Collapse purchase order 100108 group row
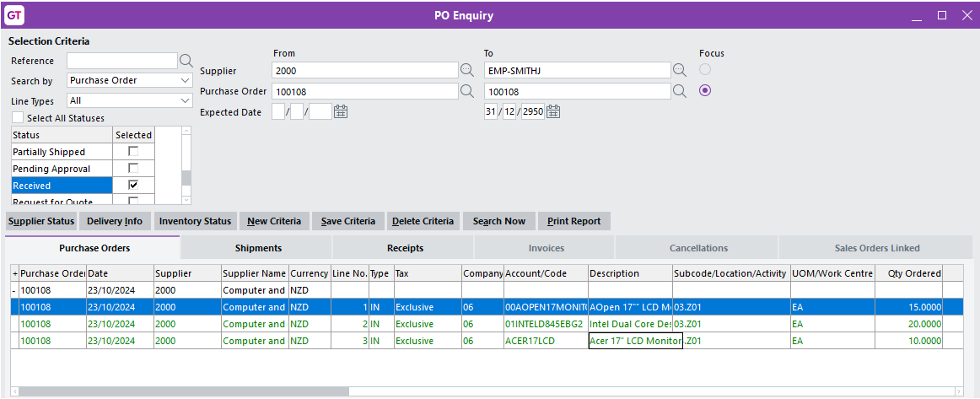980x399 pixels. click(15, 290)
